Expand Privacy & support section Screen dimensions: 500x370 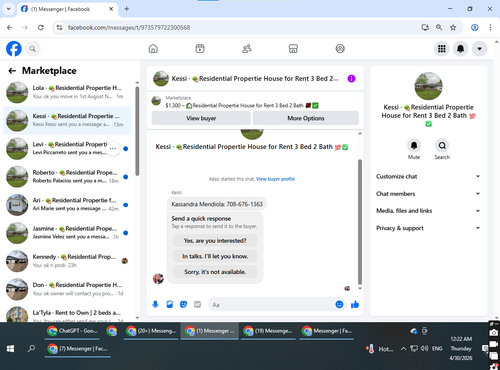tap(428, 228)
